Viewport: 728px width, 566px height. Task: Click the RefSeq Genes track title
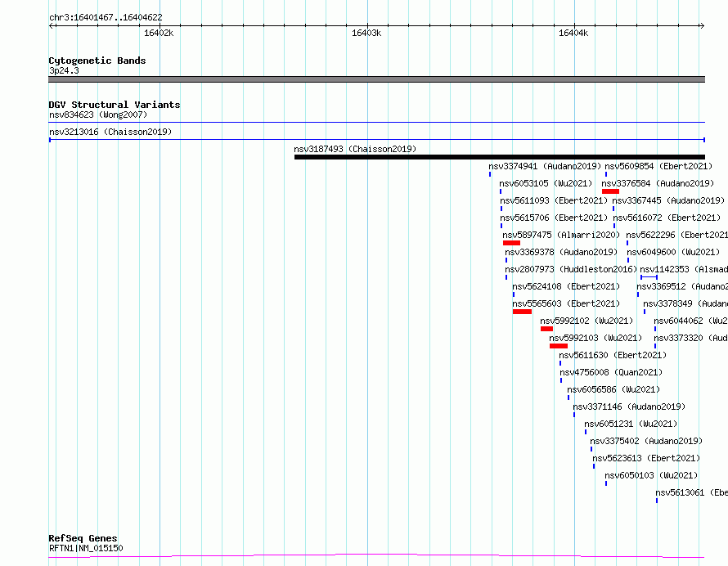click(83, 538)
